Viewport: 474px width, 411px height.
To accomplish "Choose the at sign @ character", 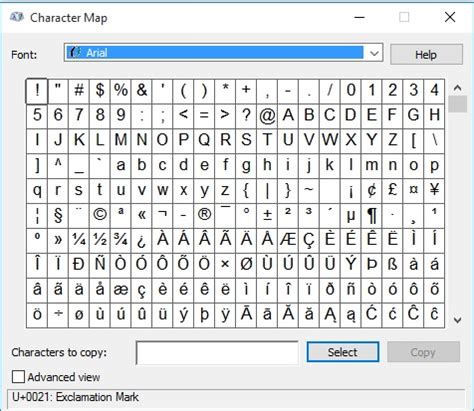I will click(x=267, y=116).
